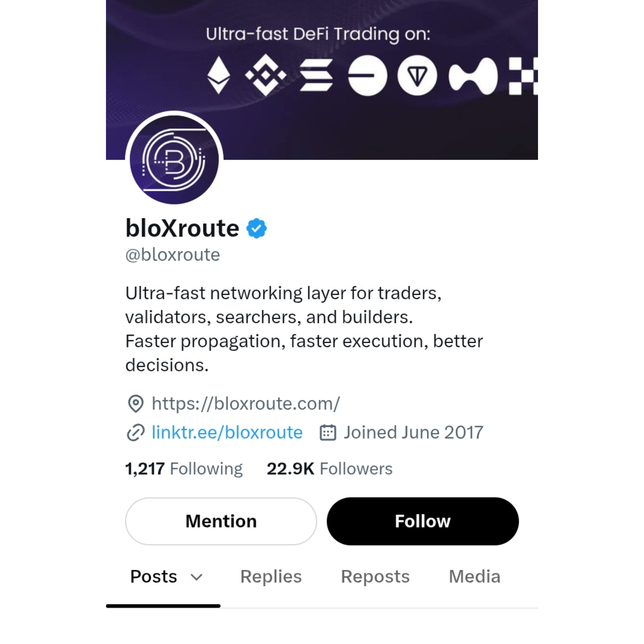Click the chain link icon

(136, 432)
